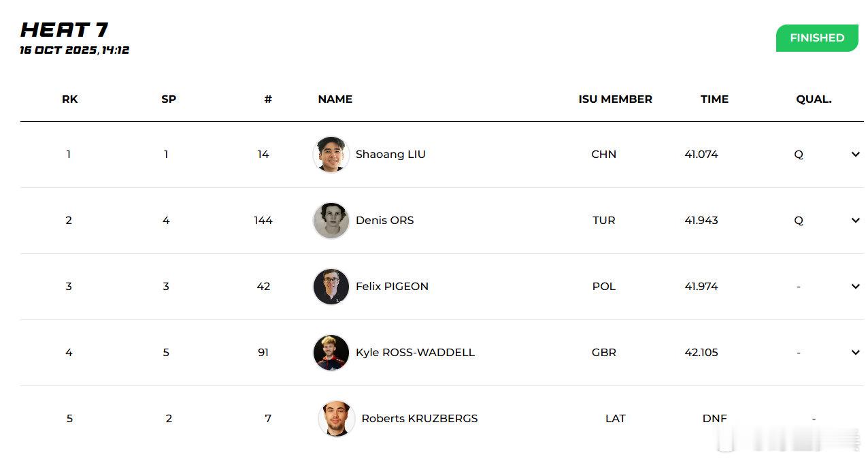
Task: Click Roberts KRUZBERGS's profile picture
Action: [337, 418]
